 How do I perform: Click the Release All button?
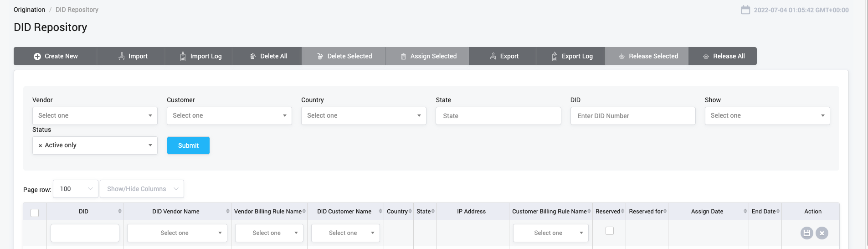point(723,56)
